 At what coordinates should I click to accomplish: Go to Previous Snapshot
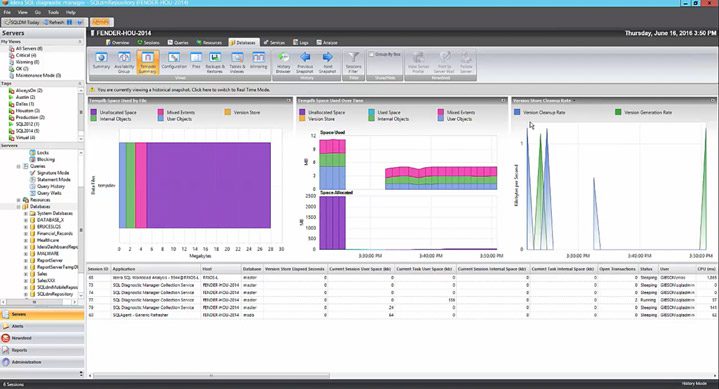point(305,62)
